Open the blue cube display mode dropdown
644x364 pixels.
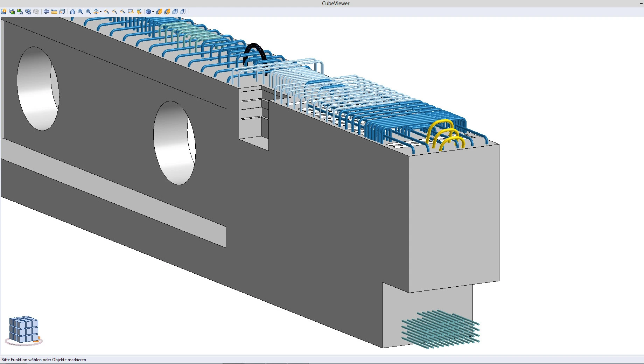point(153,12)
